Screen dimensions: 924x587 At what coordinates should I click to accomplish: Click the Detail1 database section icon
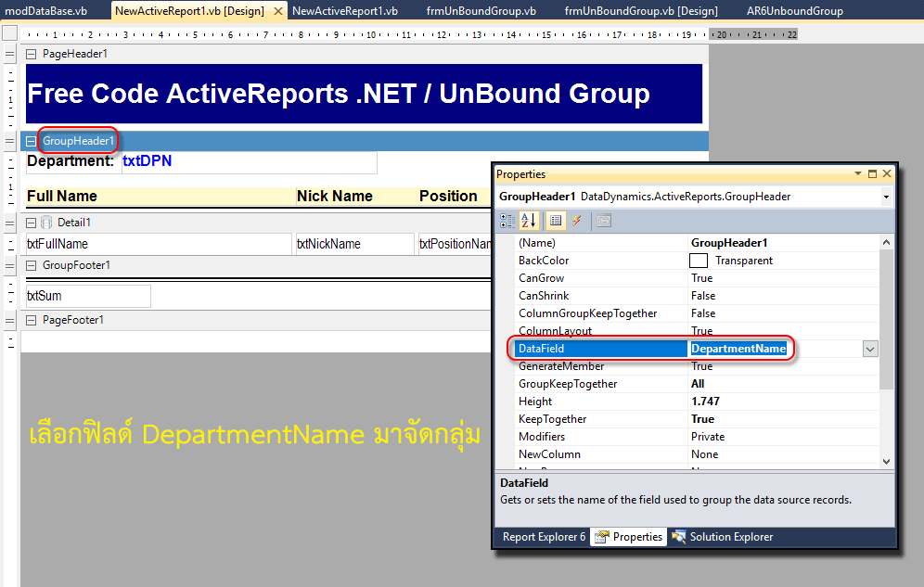coord(46,223)
